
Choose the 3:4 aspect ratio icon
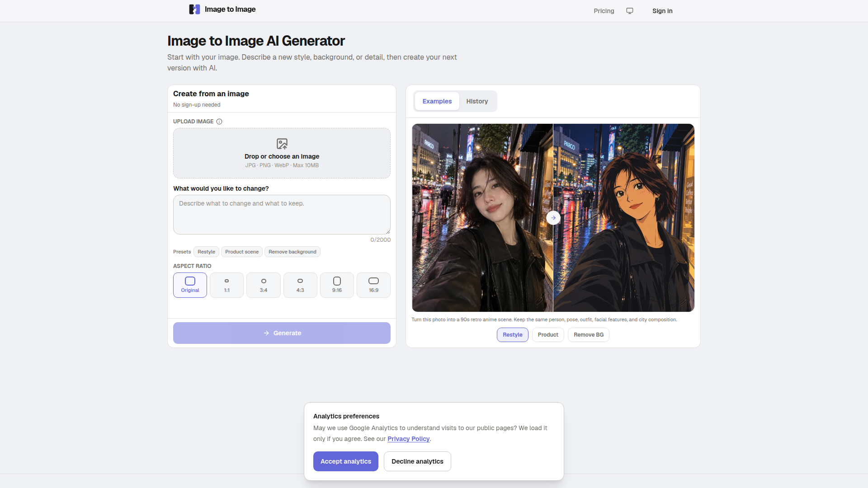click(264, 281)
